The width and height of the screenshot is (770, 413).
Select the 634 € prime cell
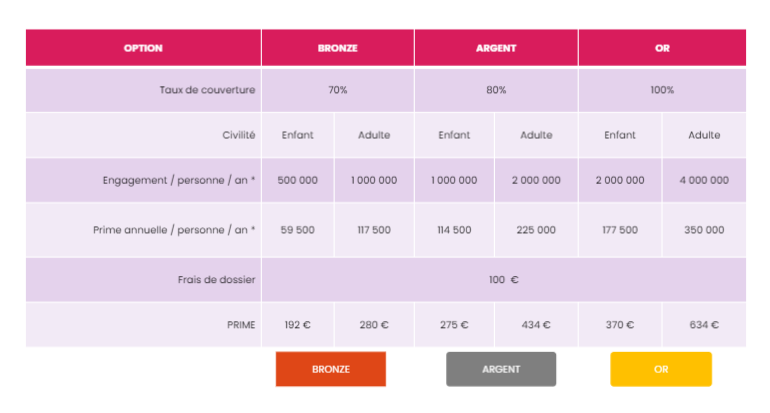pyautogui.click(x=704, y=325)
